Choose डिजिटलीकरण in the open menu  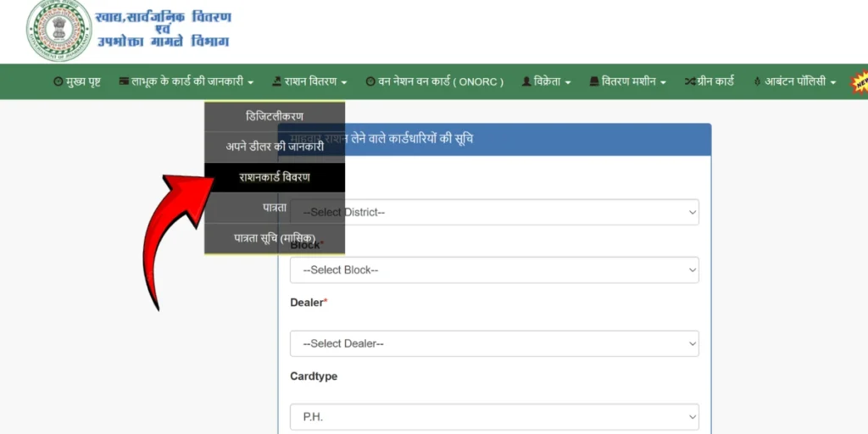(x=275, y=116)
